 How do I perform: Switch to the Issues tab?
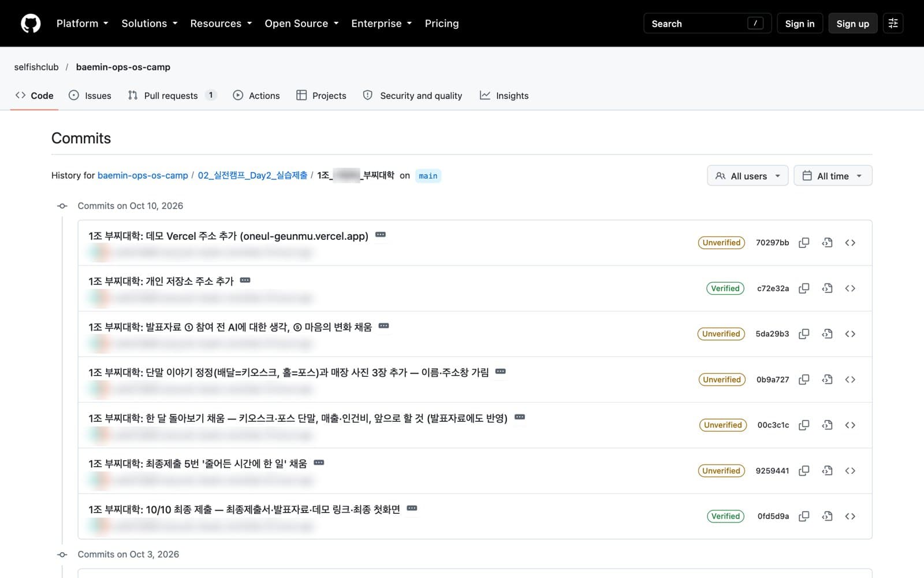90,96
